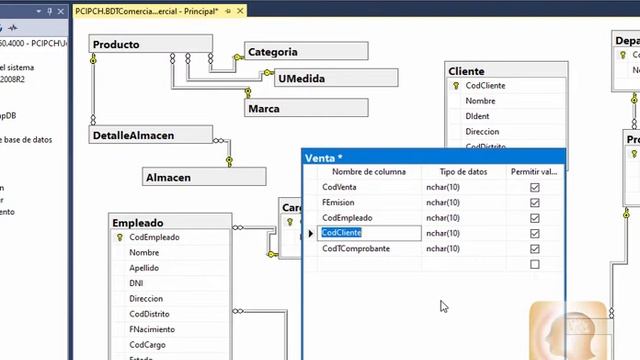
Task: Click the primary key icon in Departamento table
Action: tap(623, 55)
